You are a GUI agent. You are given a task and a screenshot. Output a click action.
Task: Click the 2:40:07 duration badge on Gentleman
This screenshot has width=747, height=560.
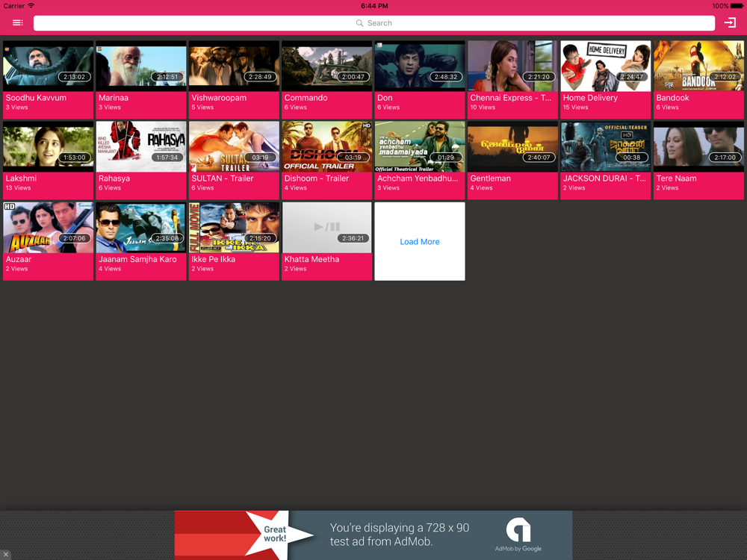click(x=539, y=157)
